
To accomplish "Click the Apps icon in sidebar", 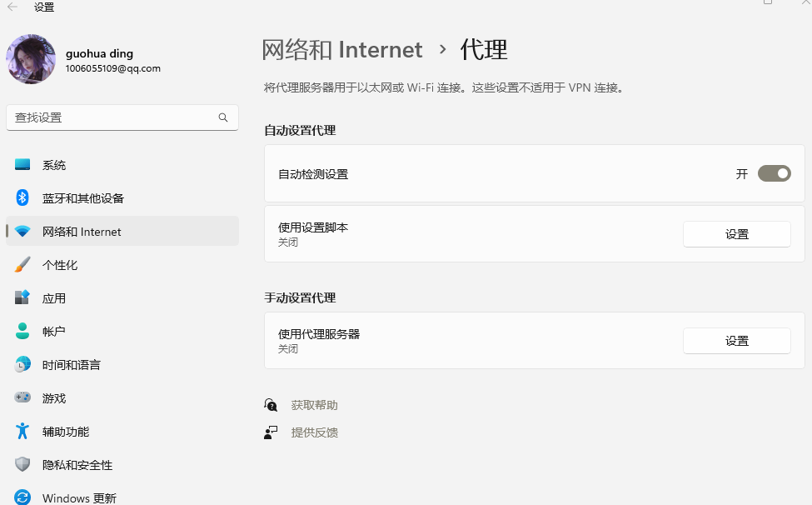I will point(22,298).
